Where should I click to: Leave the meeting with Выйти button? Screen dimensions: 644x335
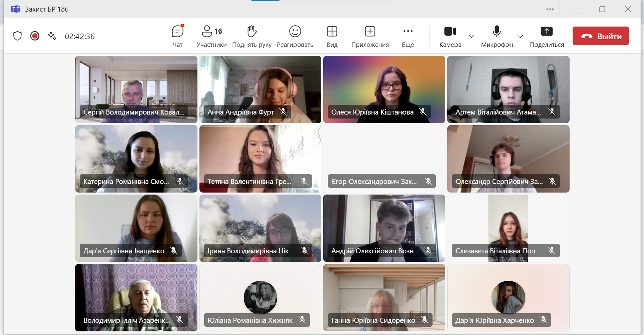click(x=600, y=36)
